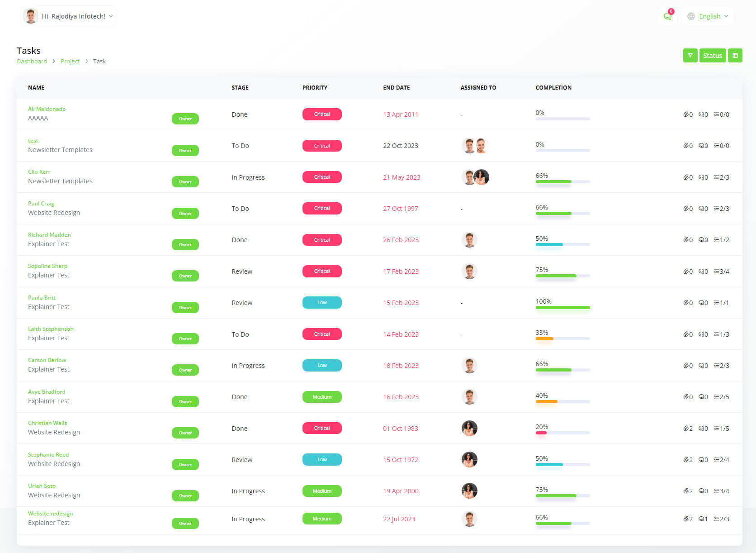Click the green filter funnel icon

[690, 55]
